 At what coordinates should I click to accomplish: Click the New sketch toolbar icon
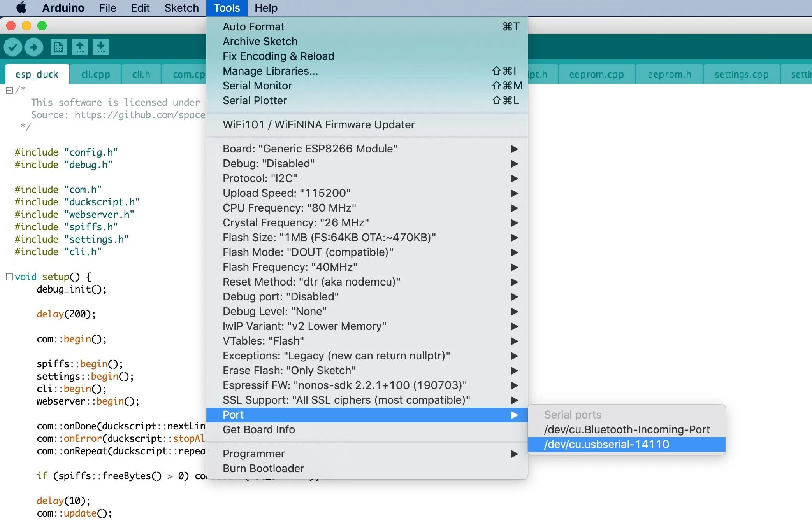pos(59,47)
